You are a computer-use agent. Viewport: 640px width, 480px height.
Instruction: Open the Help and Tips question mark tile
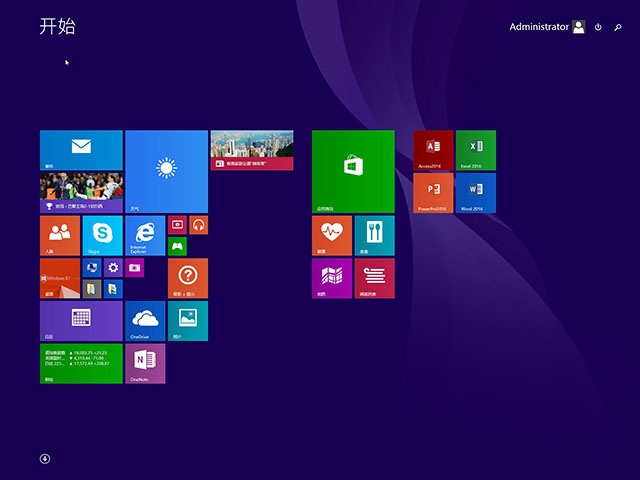(x=188, y=278)
